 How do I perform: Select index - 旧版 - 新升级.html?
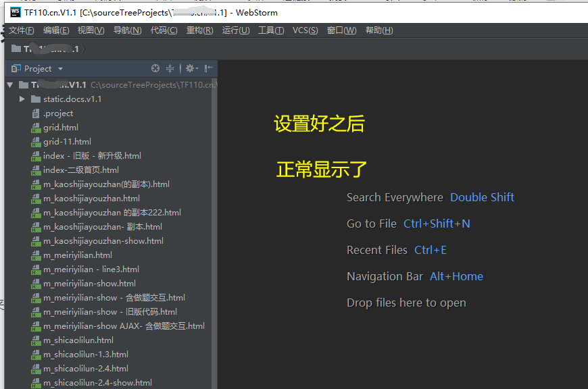[92, 156]
